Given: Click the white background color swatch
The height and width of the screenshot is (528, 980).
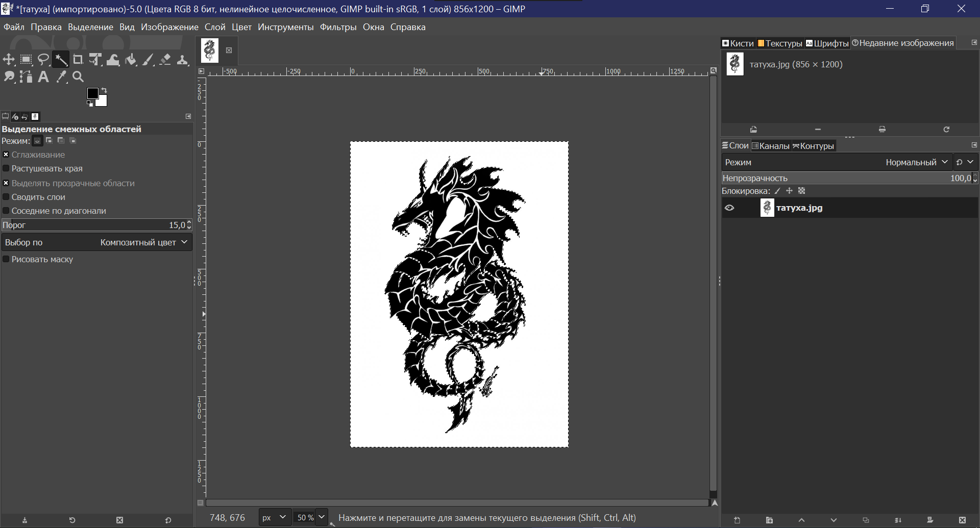Looking at the screenshot, I should coord(103,102).
